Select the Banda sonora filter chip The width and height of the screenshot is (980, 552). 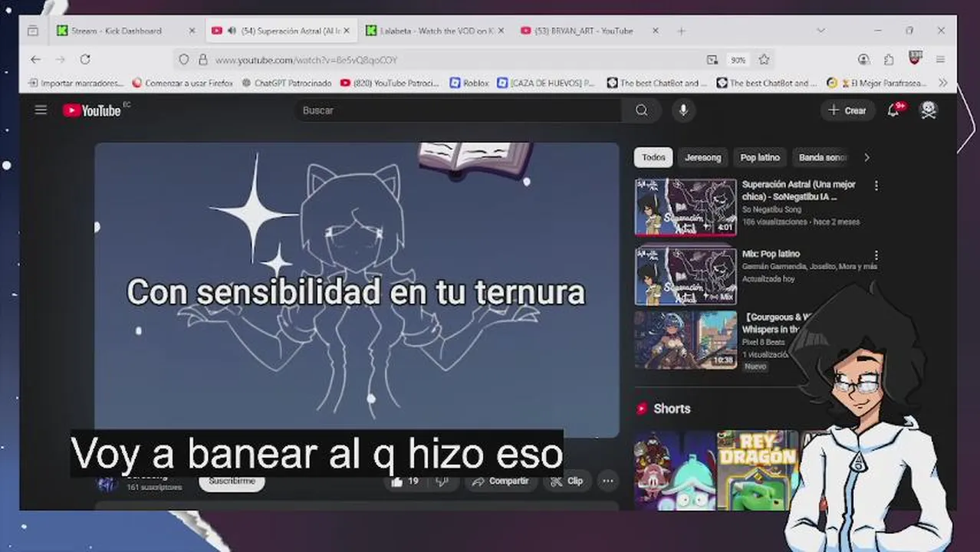(822, 157)
